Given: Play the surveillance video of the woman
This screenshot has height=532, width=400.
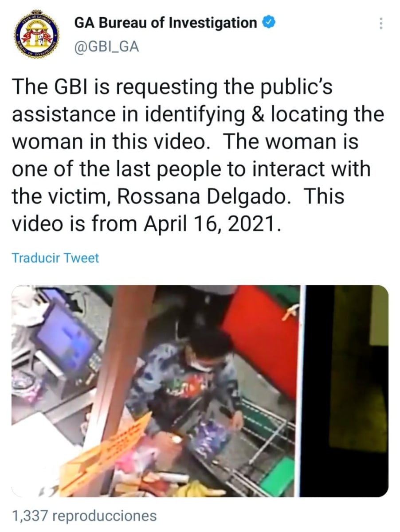Looking at the screenshot, I should coord(200,391).
